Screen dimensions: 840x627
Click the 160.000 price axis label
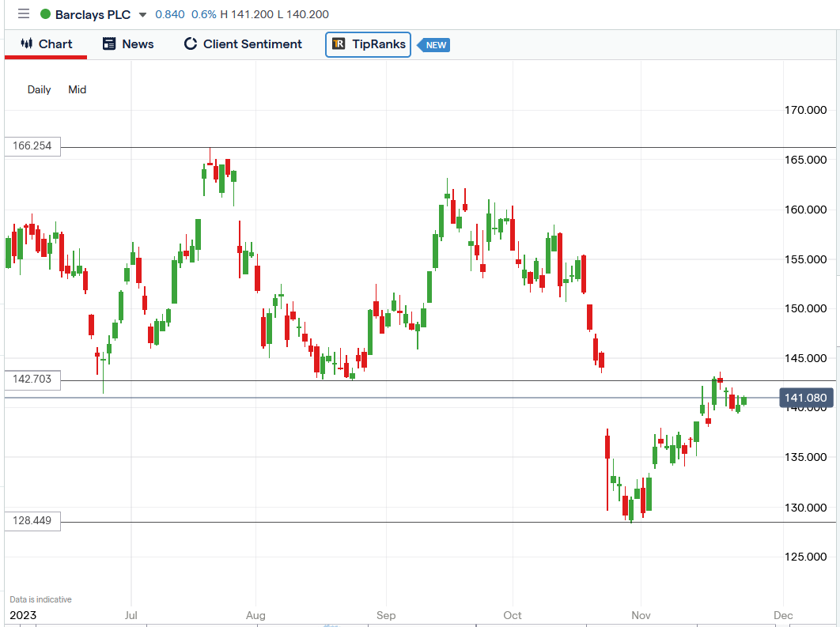coord(806,210)
